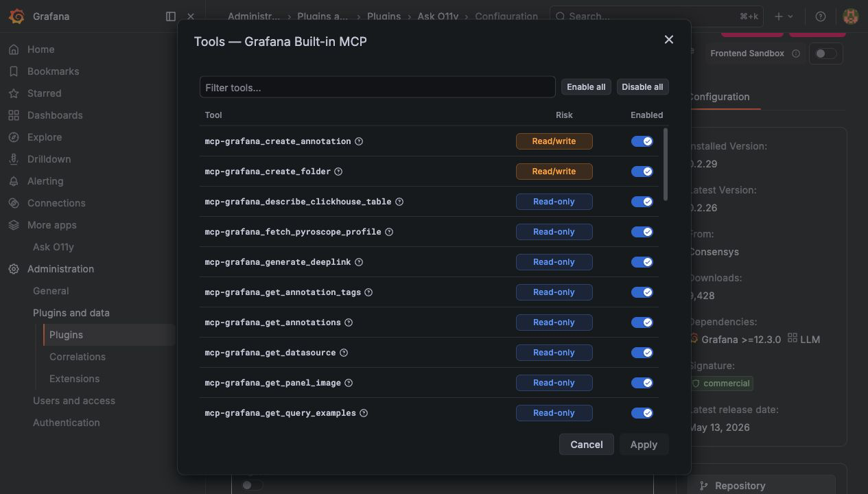Click Frontend Sandbox info icon
The width and height of the screenshot is (868, 494).
(796, 54)
